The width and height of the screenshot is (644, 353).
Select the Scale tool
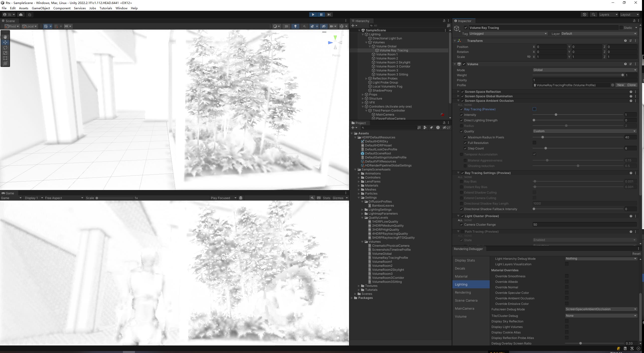(x=5, y=53)
